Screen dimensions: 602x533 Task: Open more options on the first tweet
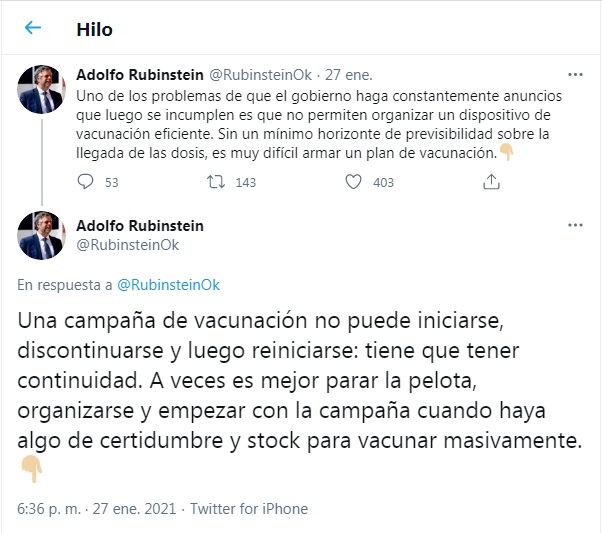(x=575, y=74)
